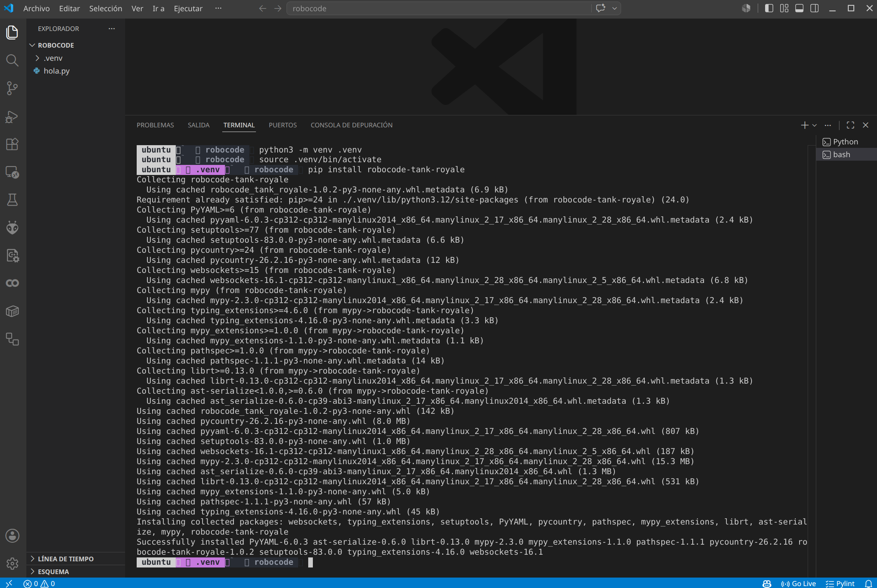Open the Testing flask icon
Screen dimensions: 877x588
click(12, 200)
